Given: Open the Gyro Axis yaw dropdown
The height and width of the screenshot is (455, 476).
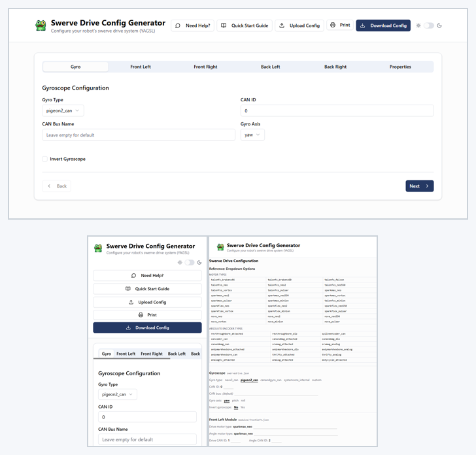Looking at the screenshot, I should (252, 135).
